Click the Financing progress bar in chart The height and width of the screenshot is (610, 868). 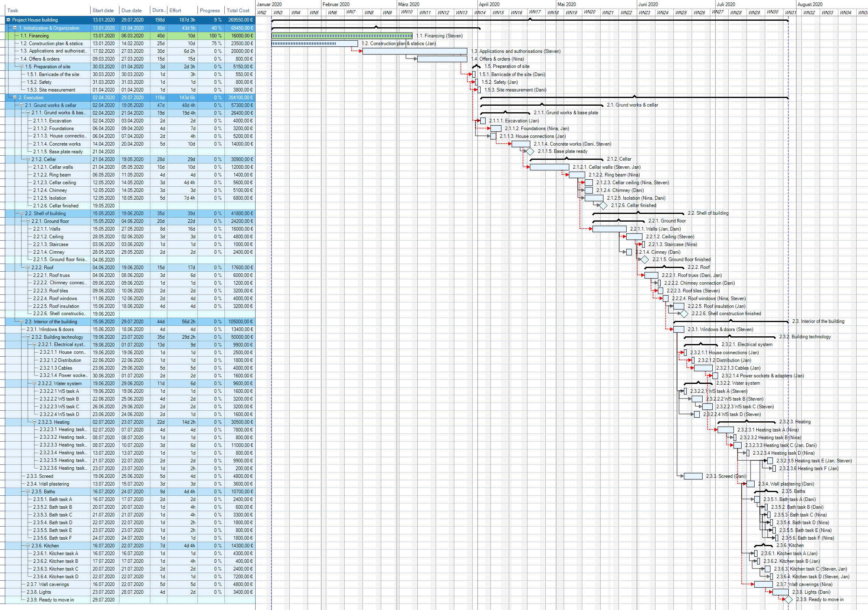click(341, 36)
